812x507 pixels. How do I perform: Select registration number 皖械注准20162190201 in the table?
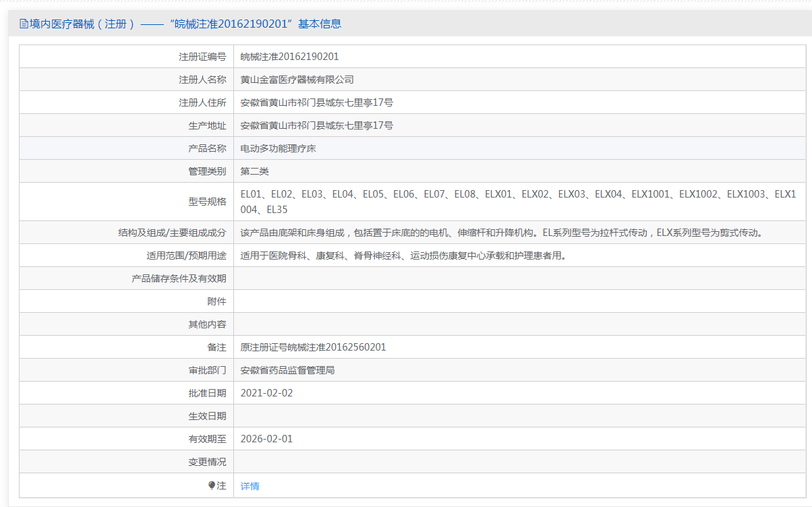[x=289, y=57]
